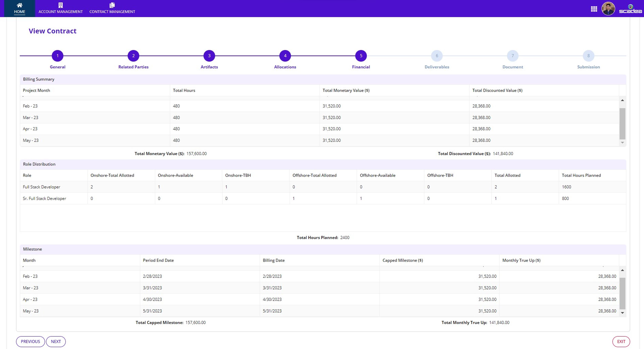Click the NEXT button
The height and width of the screenshot is (349, 644).
point(56,341)
